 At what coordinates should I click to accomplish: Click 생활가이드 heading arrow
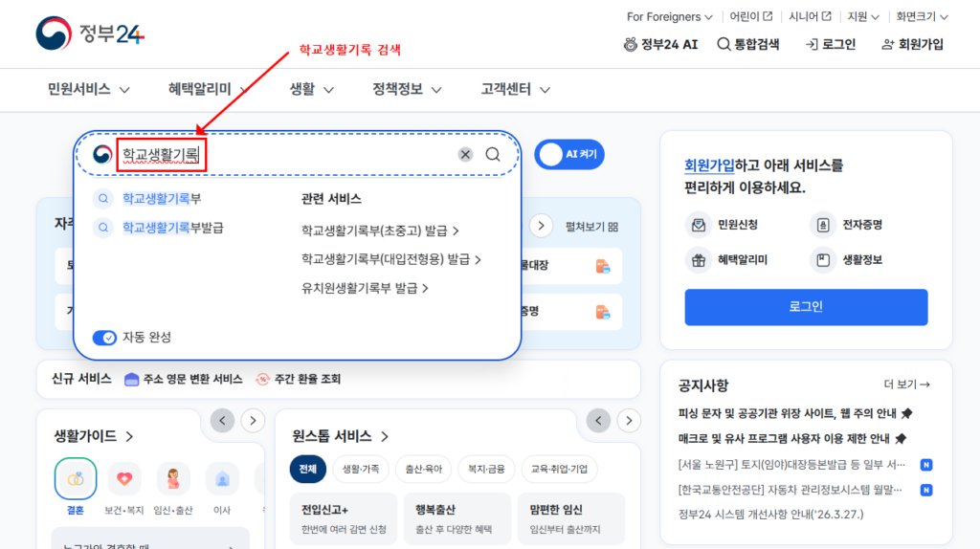[129, 436]
